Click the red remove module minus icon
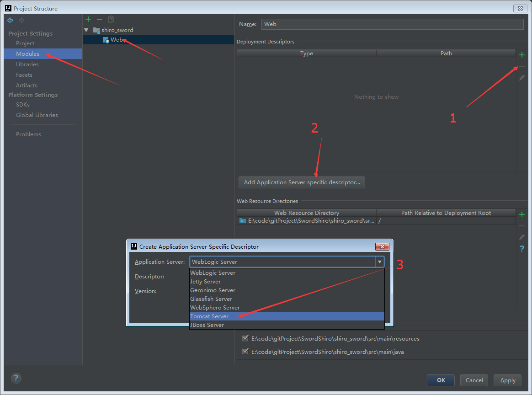 [x=100, y=19]
